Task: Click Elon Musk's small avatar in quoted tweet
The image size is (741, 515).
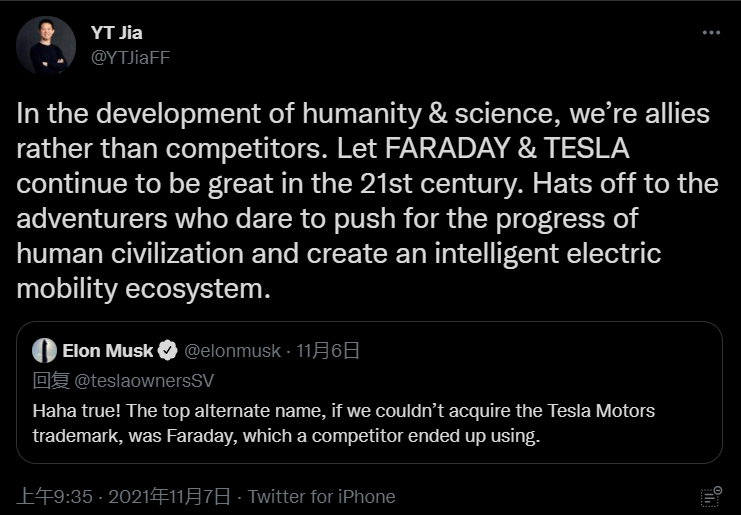Action: click(x=44, y=350)
